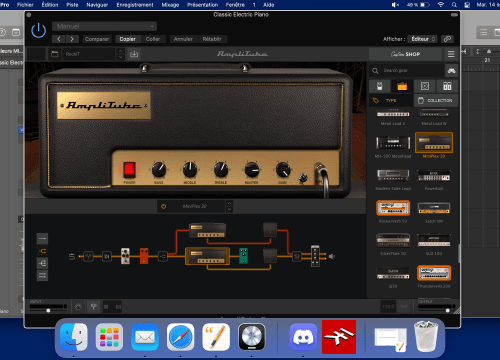Image resolution: width=500 pixels, height=360 pixels.
Task: Open the Mixage menu in menu bar
Action: pyautogui.click(x=170, y=5)
